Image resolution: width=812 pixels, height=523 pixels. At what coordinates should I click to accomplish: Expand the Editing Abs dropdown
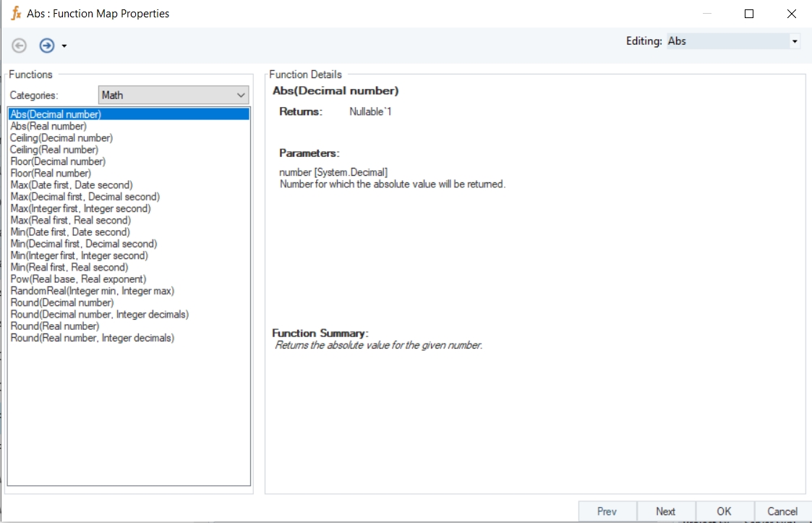point(795,41)
